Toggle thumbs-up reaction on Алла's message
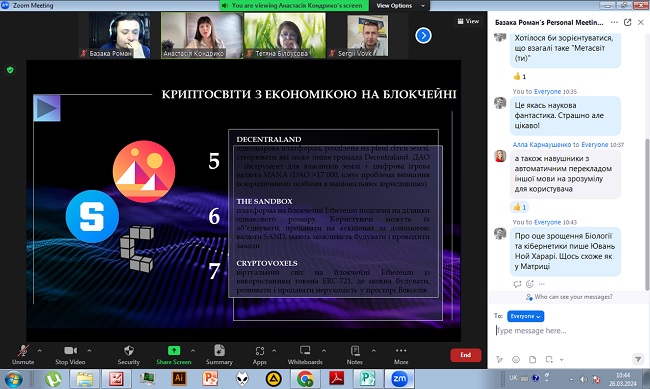The image size is (650, 389). (x=519, y=207)
